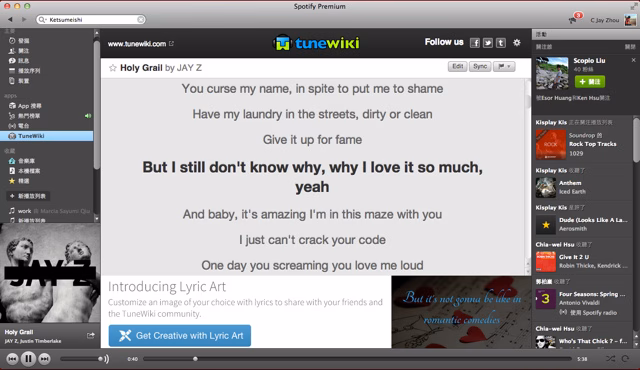Click Get Creative with Lyric Art

180,336
